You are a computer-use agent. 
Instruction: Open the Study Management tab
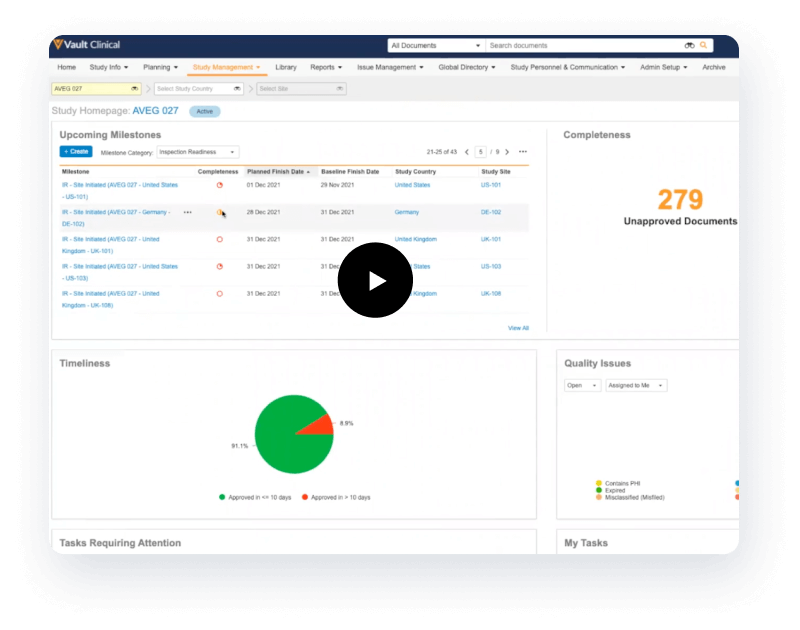(226, 67)
